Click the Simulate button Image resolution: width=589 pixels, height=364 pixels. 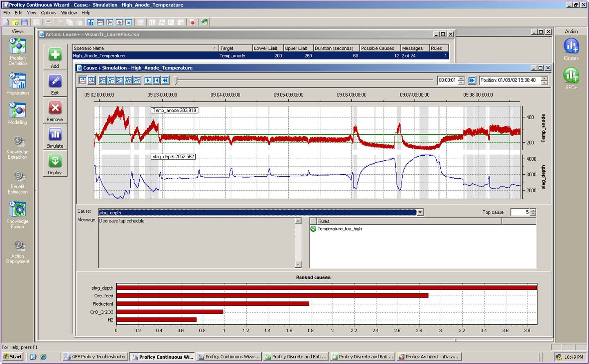coord(55,137)
